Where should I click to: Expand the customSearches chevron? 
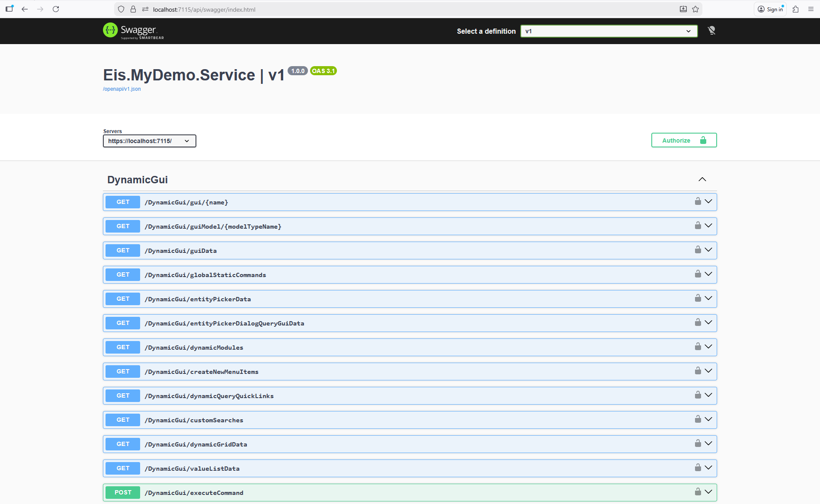click(708, 419)
